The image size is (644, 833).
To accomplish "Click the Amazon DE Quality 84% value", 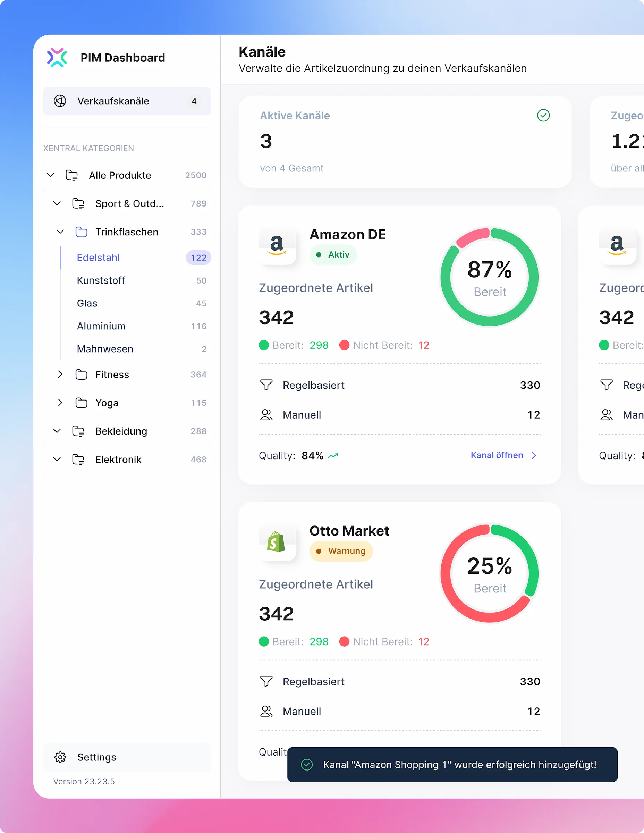I will tap(312, 455).
